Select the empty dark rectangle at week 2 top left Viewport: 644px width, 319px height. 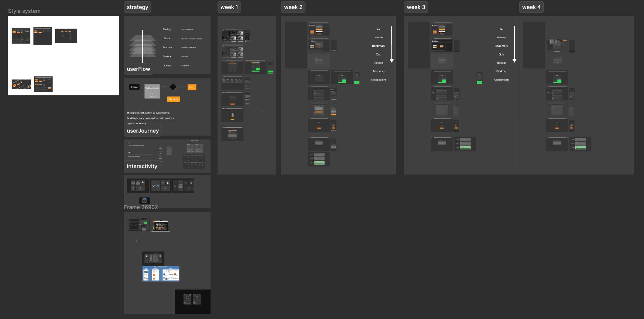pyautogui.click(x=296, y=45)
